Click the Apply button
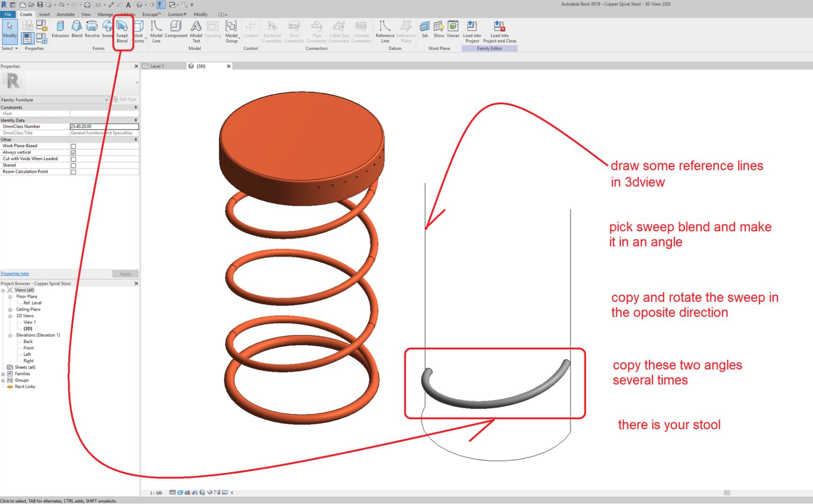 (x=125, y=273)
